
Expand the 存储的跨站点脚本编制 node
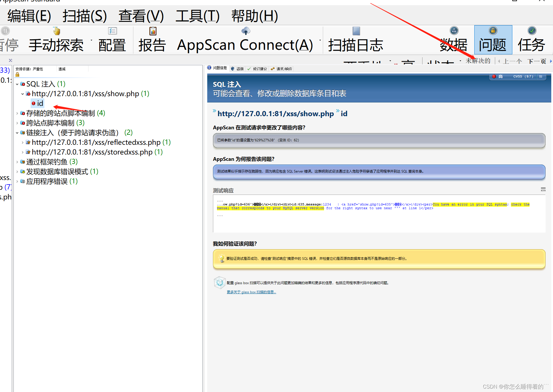[x=17, y=113]
